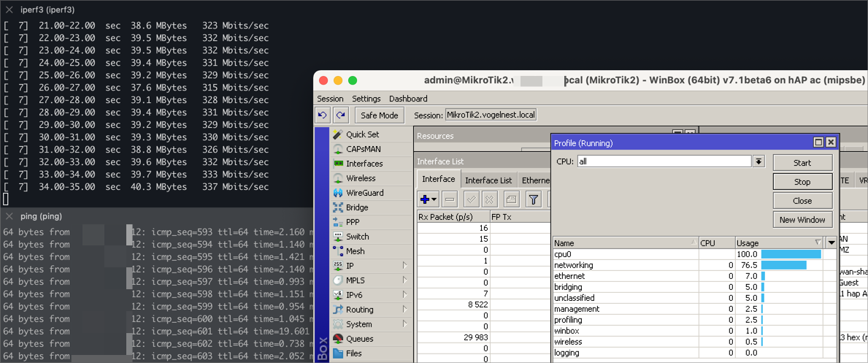This screenshot has width=868, height=363.
Task: Open WireGuard icon in sidebar
Action: click(x=338, y=193)
